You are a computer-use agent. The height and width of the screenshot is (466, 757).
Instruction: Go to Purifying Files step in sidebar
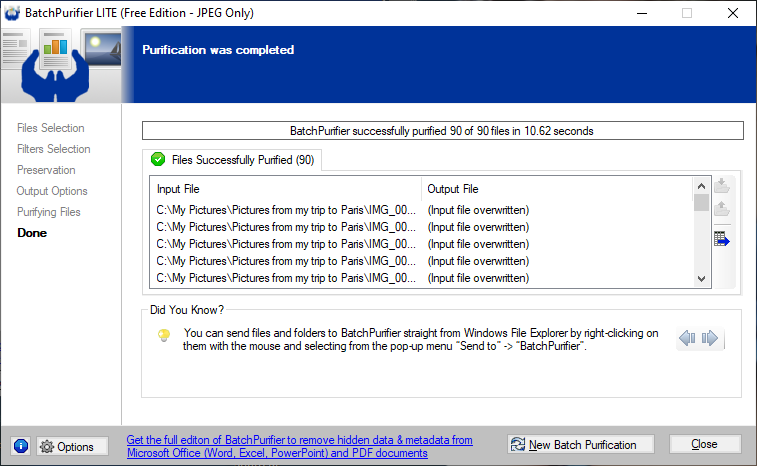[x=49, y=212]
